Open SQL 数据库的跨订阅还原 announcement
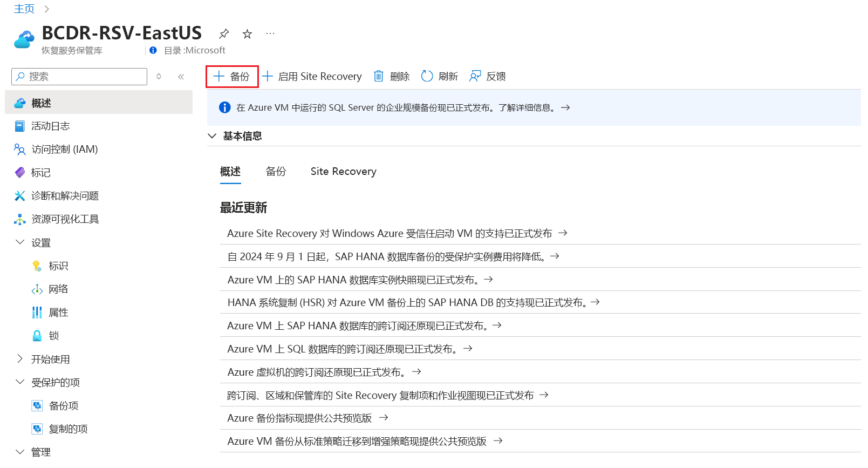 [350, 349]
